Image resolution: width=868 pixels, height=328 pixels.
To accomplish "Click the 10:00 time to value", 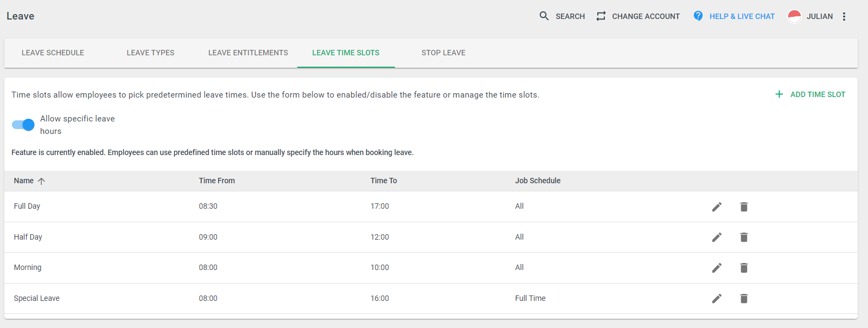I will [380, 267].
